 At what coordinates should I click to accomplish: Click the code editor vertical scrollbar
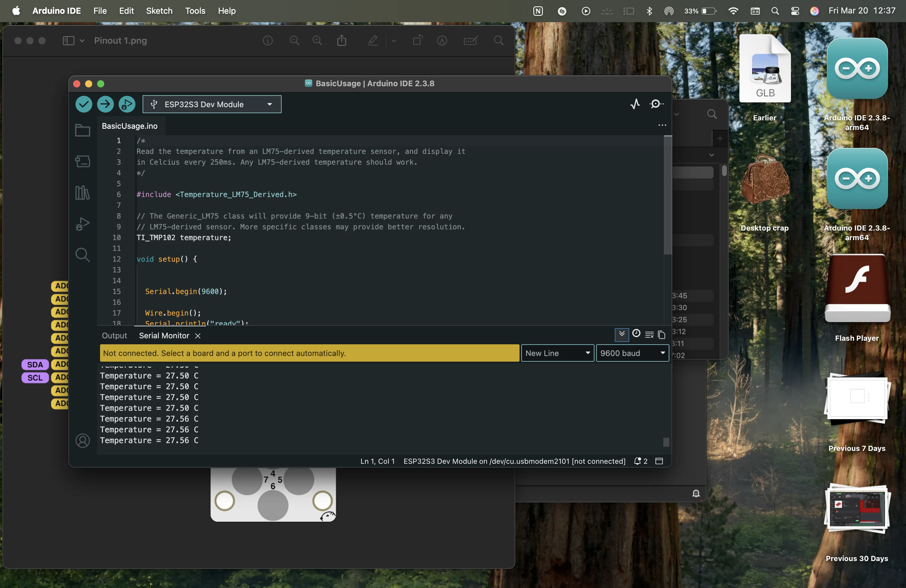click(668, 196)
